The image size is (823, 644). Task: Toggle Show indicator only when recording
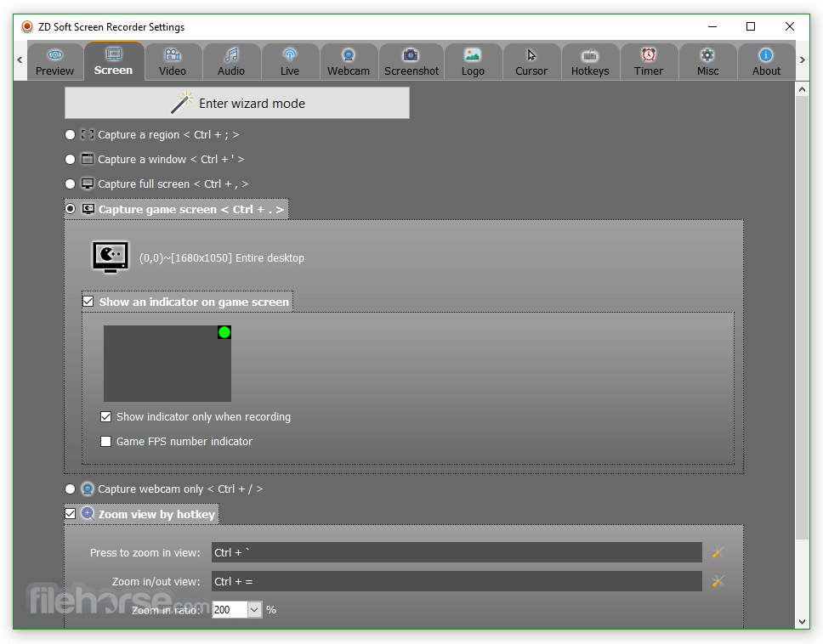106,417
